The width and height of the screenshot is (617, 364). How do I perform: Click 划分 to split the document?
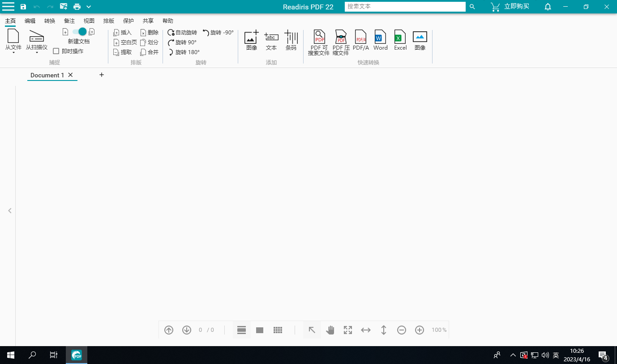(149, 42)
